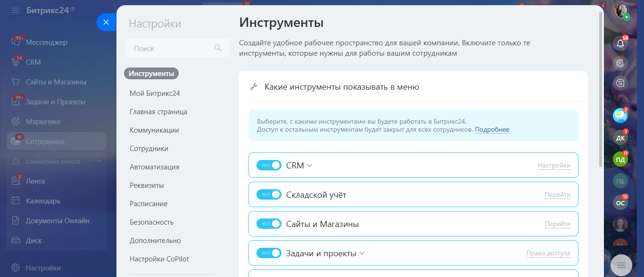Screen dimensions: 644x277
Task: Click the CRM funnel icon in sidebar
Action: point(16,62)
